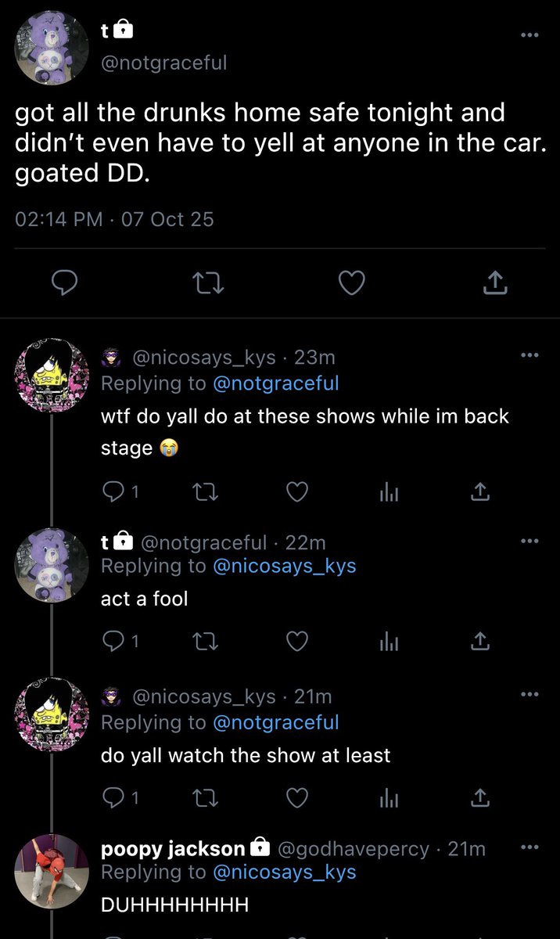Retweet the main goated DD tweet

(x=209, y=283)
